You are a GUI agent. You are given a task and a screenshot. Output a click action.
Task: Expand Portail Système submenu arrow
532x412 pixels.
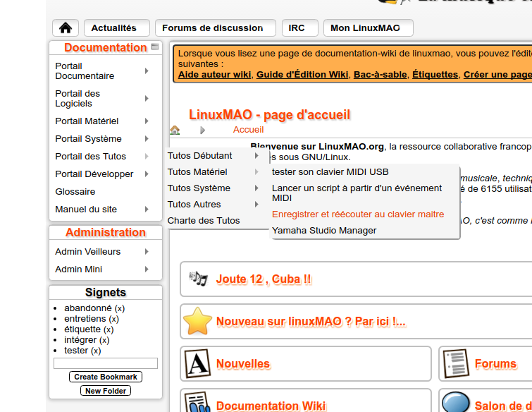point(147,138)
